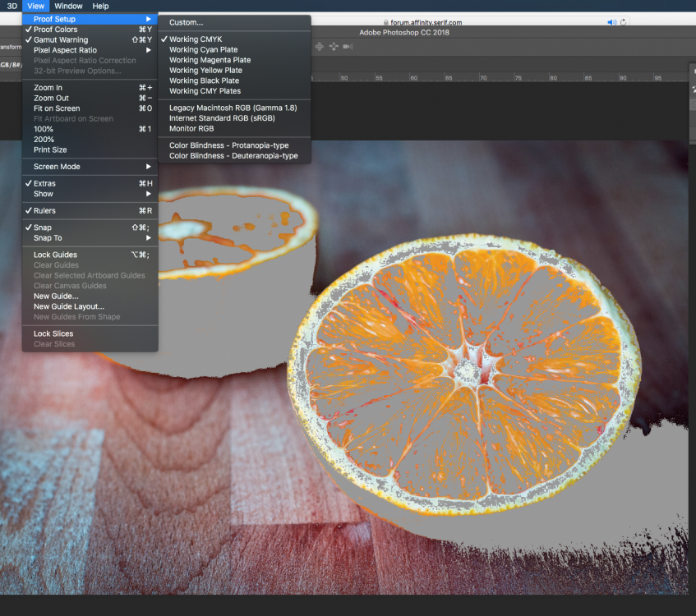Expand the Pixel Aspect Ratio submenu

(63, 50)
